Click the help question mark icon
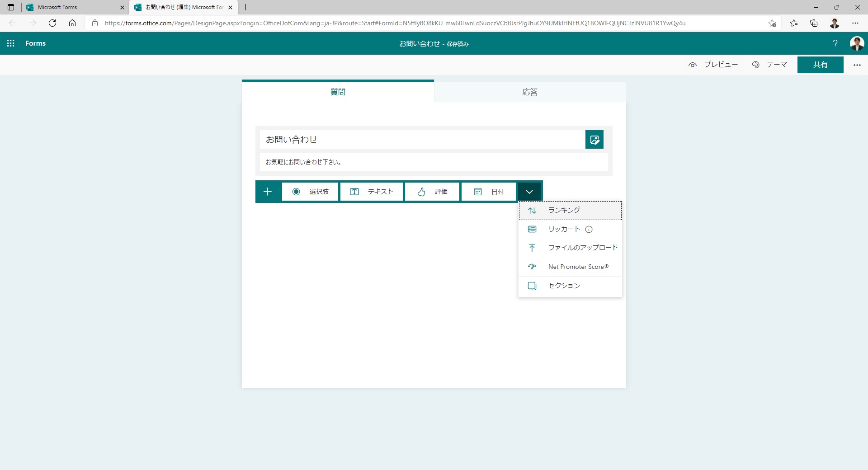Viewport: 868px width, 470px height. [x=835, y=43]
